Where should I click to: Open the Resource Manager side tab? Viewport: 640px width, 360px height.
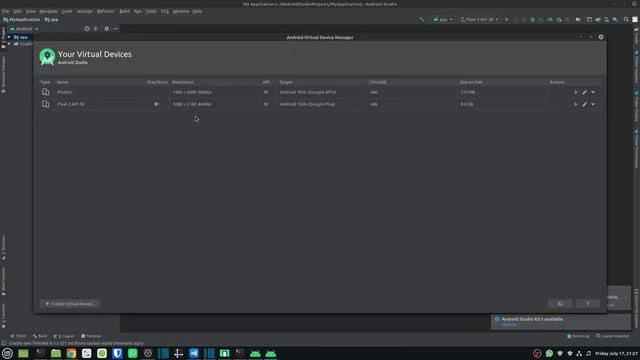[x=3, y=74]
